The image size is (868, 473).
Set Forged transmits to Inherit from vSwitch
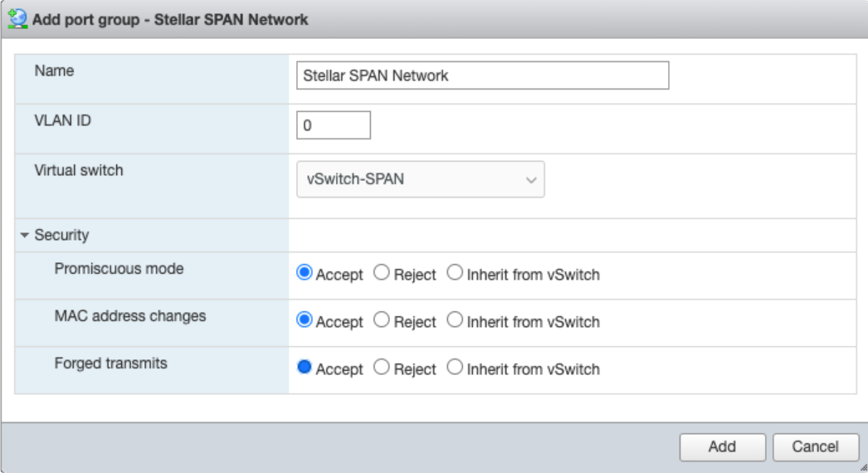click(455, 368)
